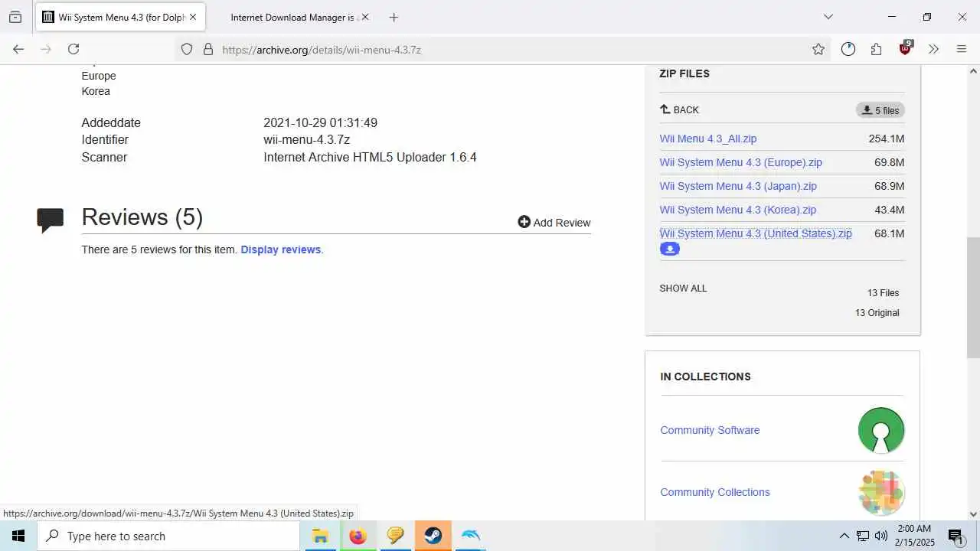Open a new tab with plus button
Viewport: 980px width, 551px height.
pos(394,17)
